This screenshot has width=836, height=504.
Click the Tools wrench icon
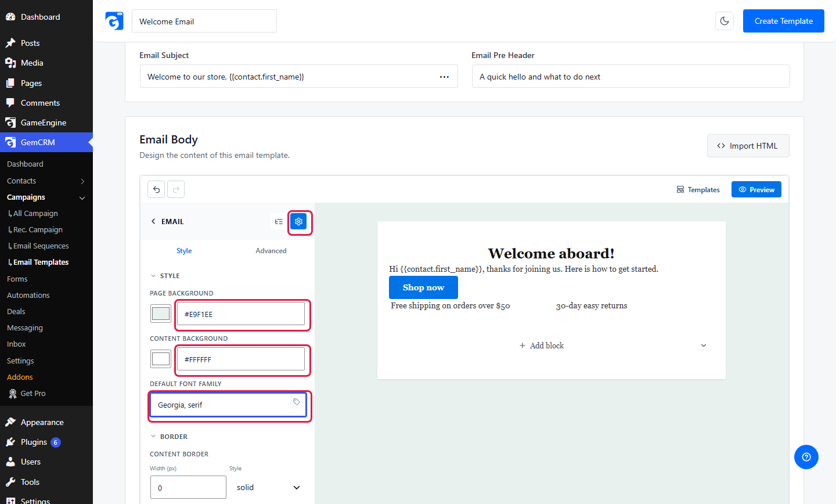(10, 482)
